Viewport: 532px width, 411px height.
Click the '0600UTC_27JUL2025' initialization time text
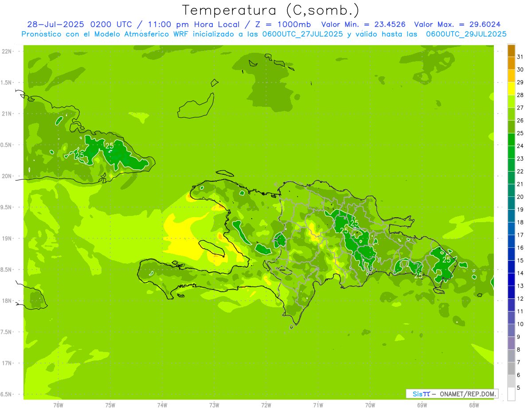click(x=300, y=34)
